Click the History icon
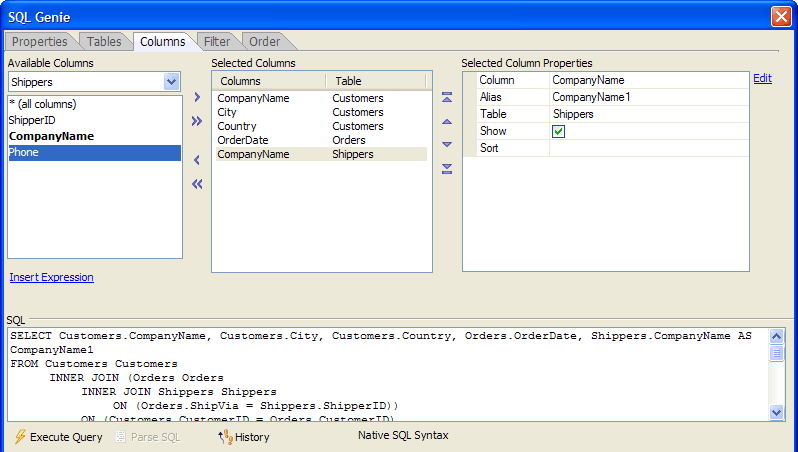The image size is (798, 452). pos(225,437)
